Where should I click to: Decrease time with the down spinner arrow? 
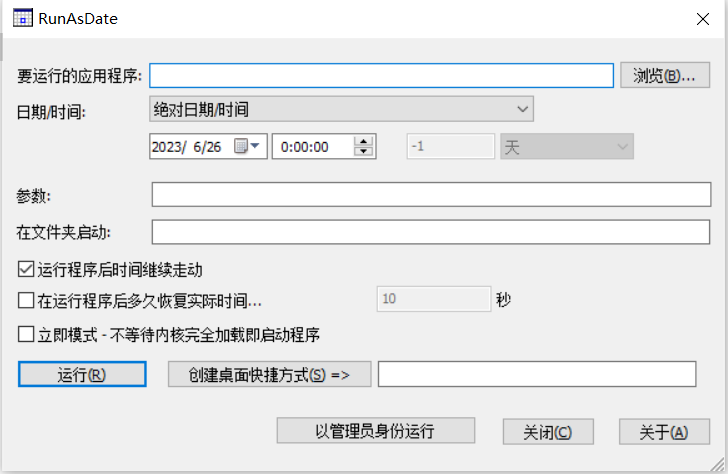click(x=364, y=151)
